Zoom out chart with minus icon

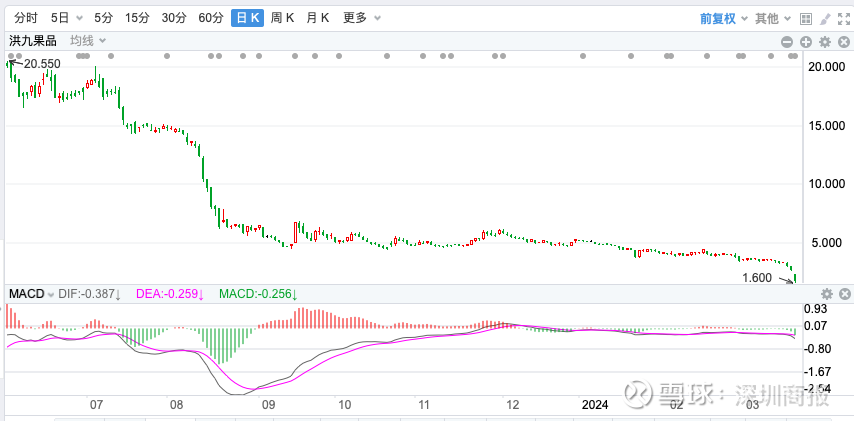788,41
